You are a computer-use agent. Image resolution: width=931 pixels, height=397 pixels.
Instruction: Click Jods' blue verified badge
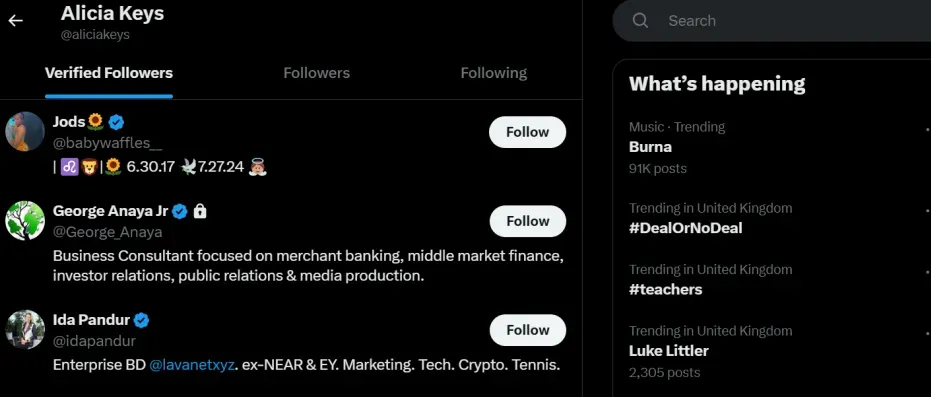[x=116, y=123]
